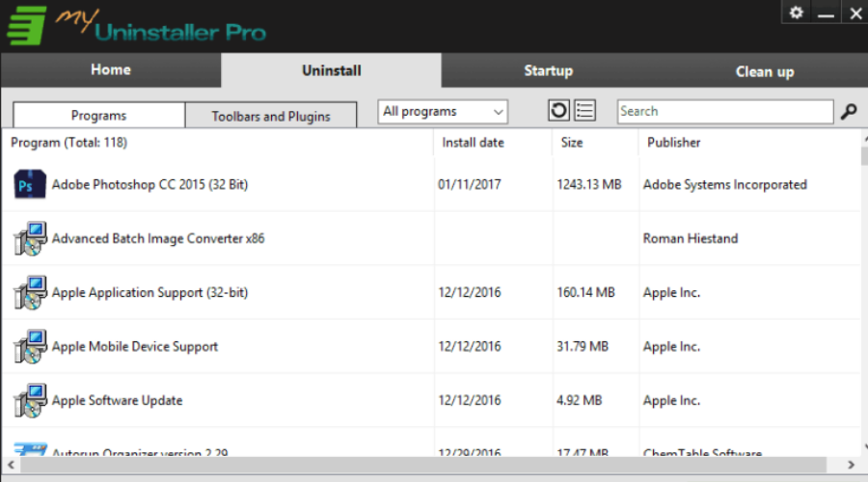Select the Uninstall tab

(x=331, y=70)
